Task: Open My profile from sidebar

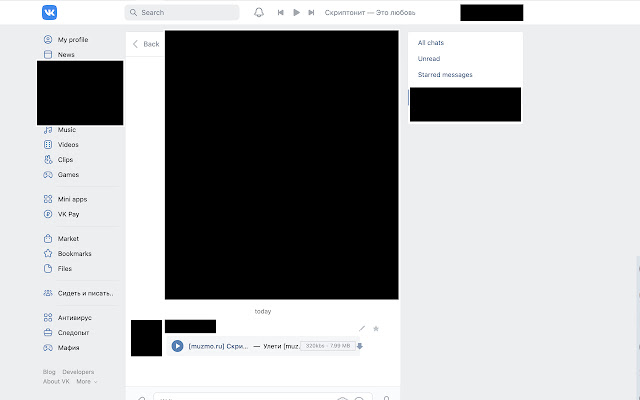Action: 66,40
